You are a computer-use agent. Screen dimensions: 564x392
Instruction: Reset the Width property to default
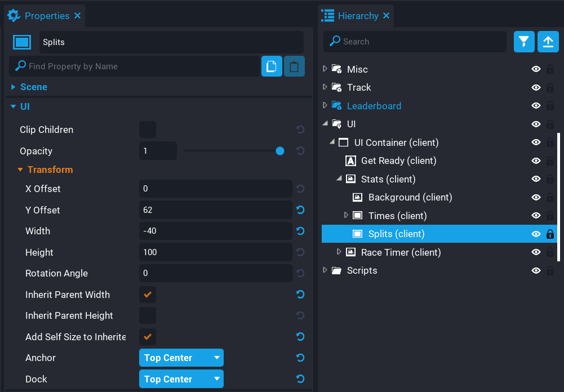[300, 231]
